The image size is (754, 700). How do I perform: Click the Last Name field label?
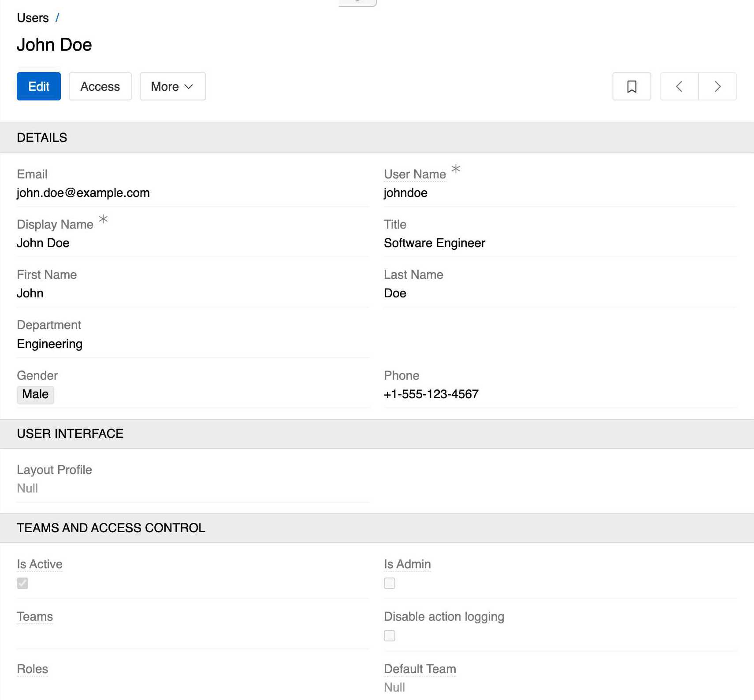(413, 275)
